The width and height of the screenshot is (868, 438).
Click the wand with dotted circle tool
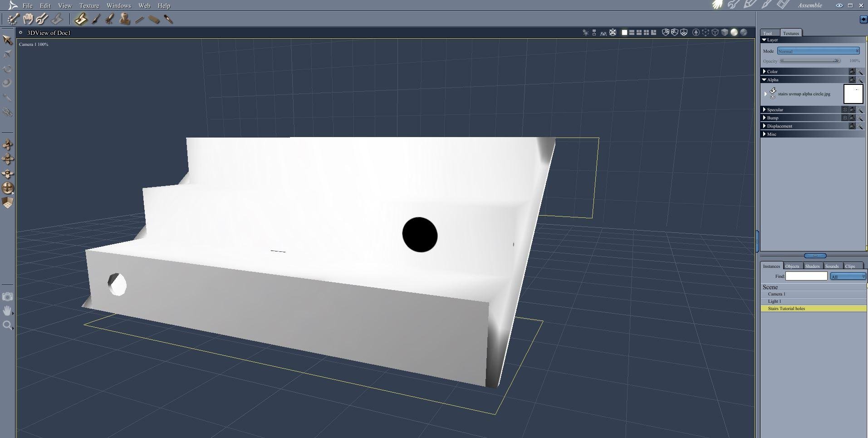[x=13, y=19]
